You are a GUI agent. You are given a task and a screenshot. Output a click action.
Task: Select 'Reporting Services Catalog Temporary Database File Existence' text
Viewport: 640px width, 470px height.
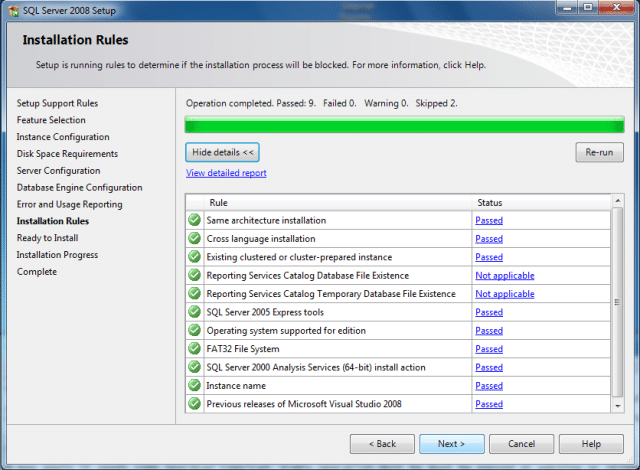point(331,294)
